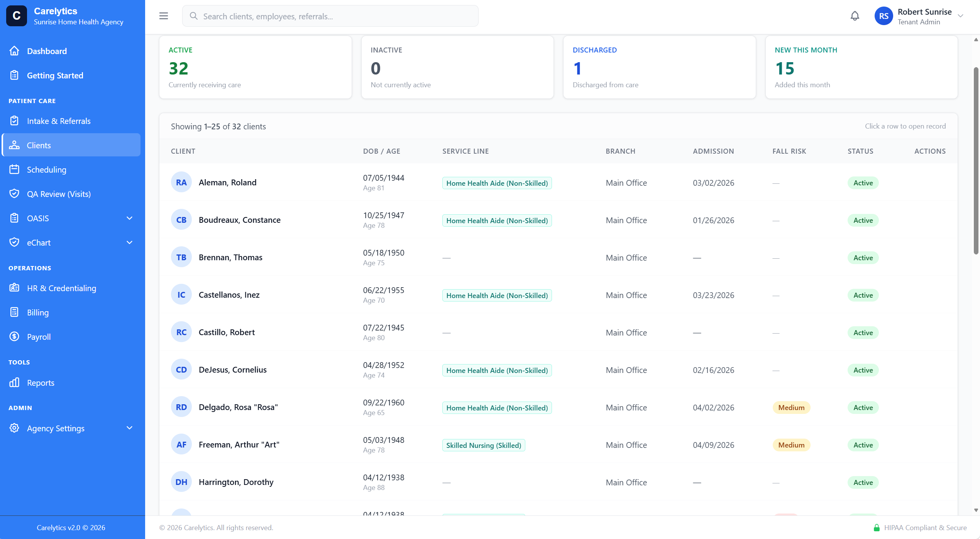Click the Agency Settings gear icon
980x539 pixels.
click(x=14, y=428)
